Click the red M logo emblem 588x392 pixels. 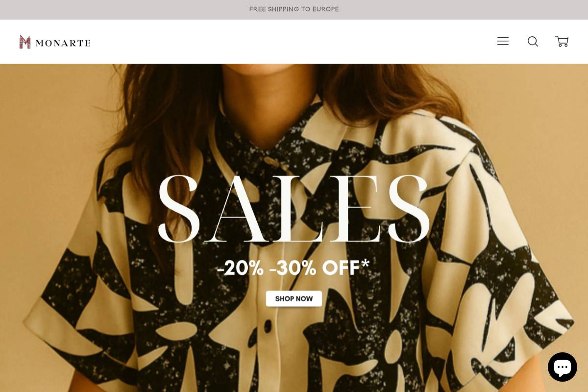tap(25, 42)
